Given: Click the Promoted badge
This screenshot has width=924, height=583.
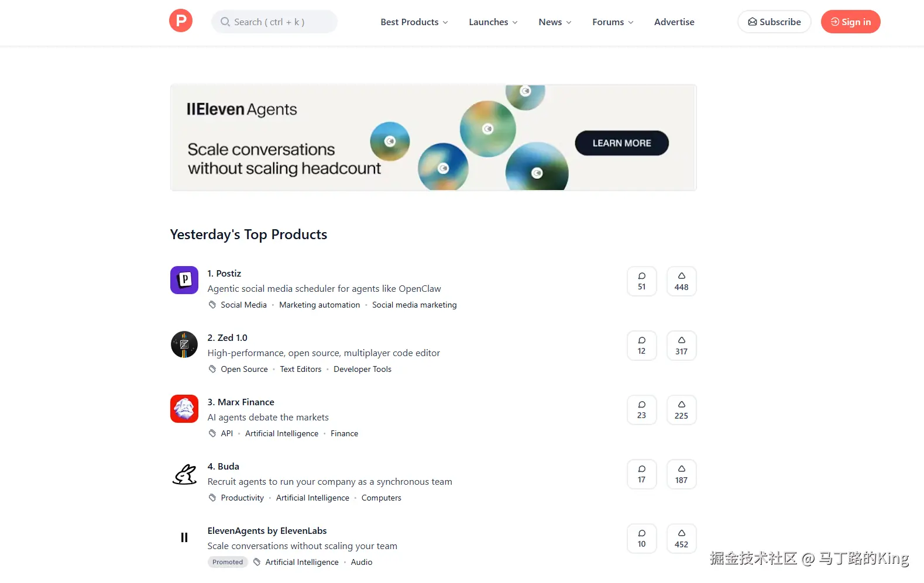Looking at the screenshot, I should [x=228, y=562].
